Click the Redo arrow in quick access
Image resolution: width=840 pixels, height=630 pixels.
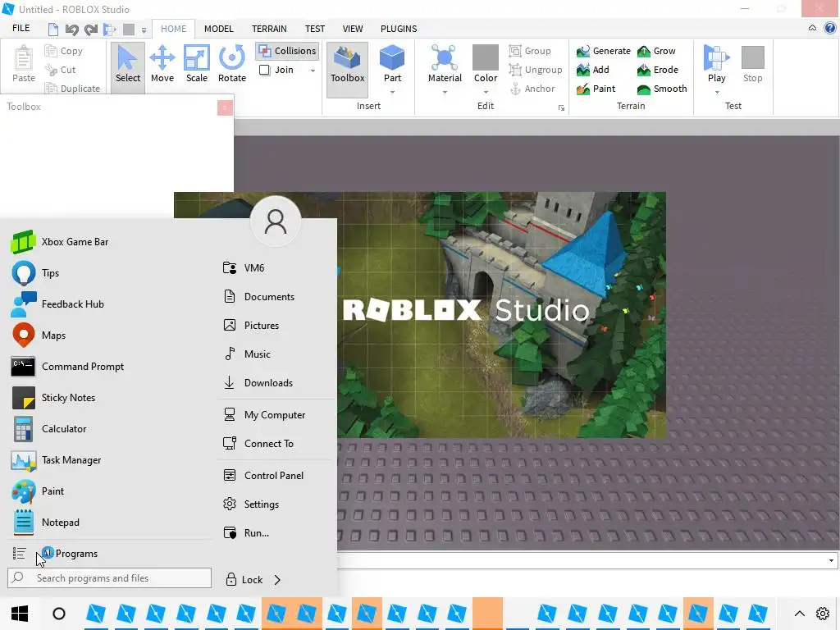pyautogui.click(x=91, y=29)
